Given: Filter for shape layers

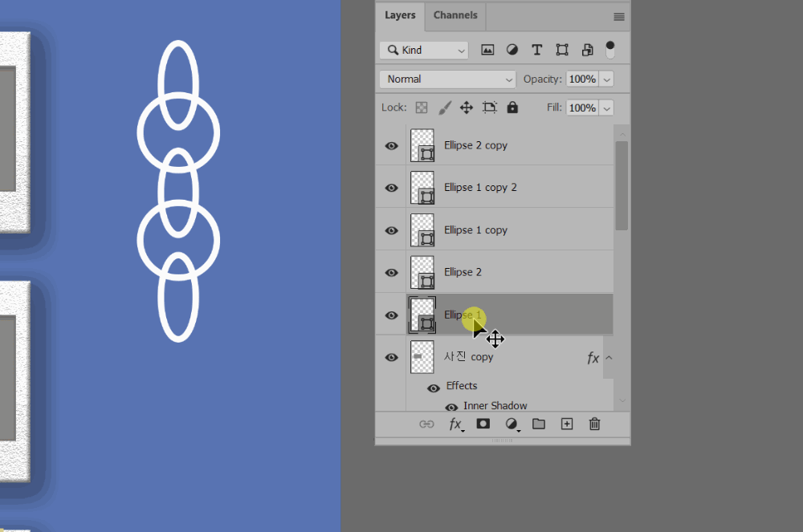Looking at the screenshot, I should click(562, 50).
